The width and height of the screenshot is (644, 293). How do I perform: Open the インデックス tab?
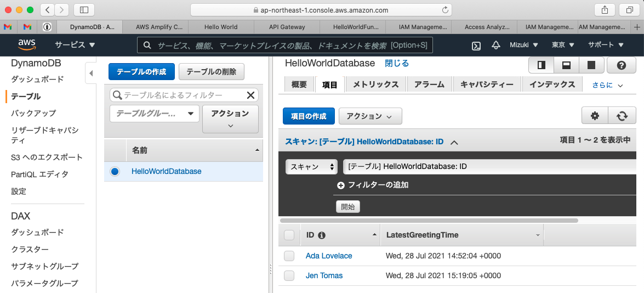[552, 84]
